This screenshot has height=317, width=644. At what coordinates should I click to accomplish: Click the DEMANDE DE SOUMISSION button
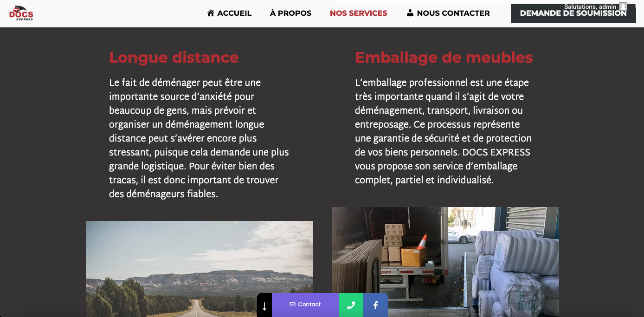coord(573,13)
